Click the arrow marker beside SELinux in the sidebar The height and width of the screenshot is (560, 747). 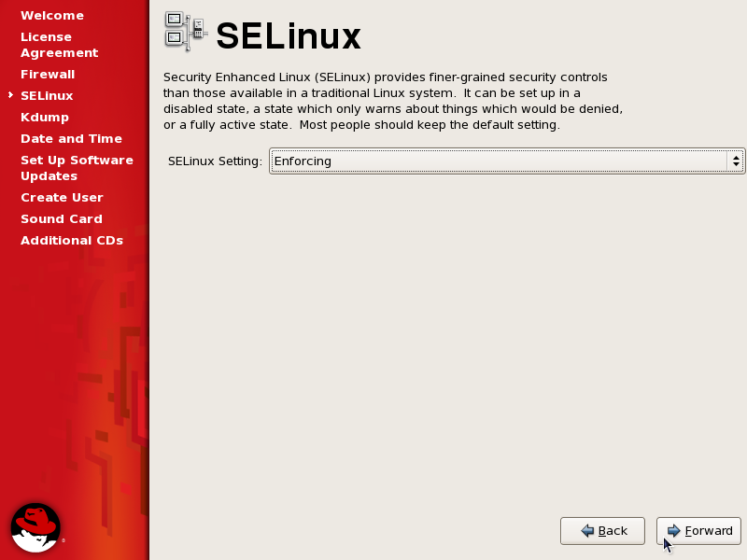(10, 95)
